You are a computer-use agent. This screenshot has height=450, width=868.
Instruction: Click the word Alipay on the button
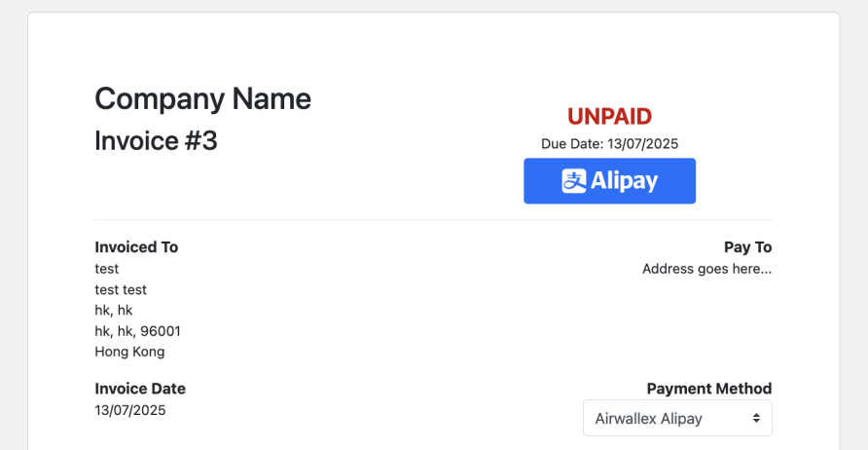click(x=625, y=181)
